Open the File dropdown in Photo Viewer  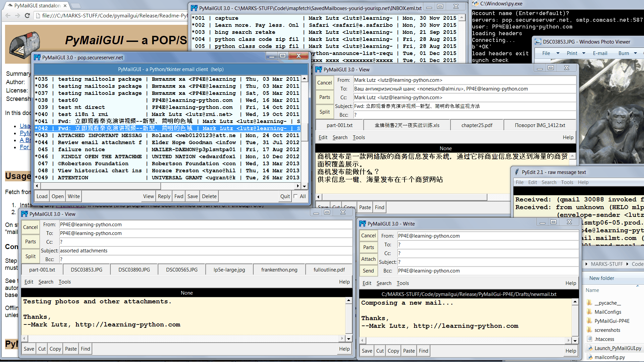(558, 53)
